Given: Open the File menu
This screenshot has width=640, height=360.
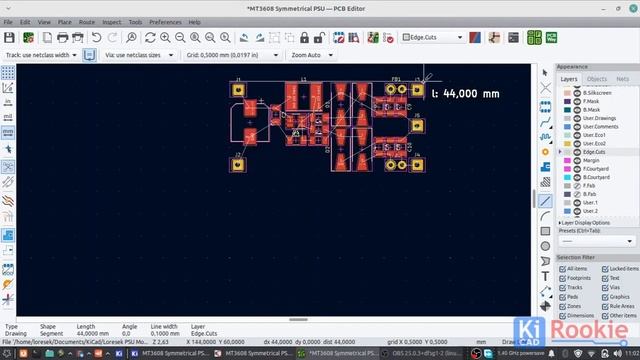Looking at the screenshot, I should 8,22.
